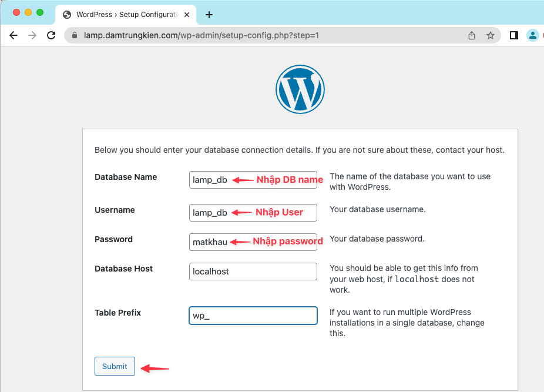Focus the Table Prefix field
This screenshot has width=544, height=392.
(x=253, y=316)
